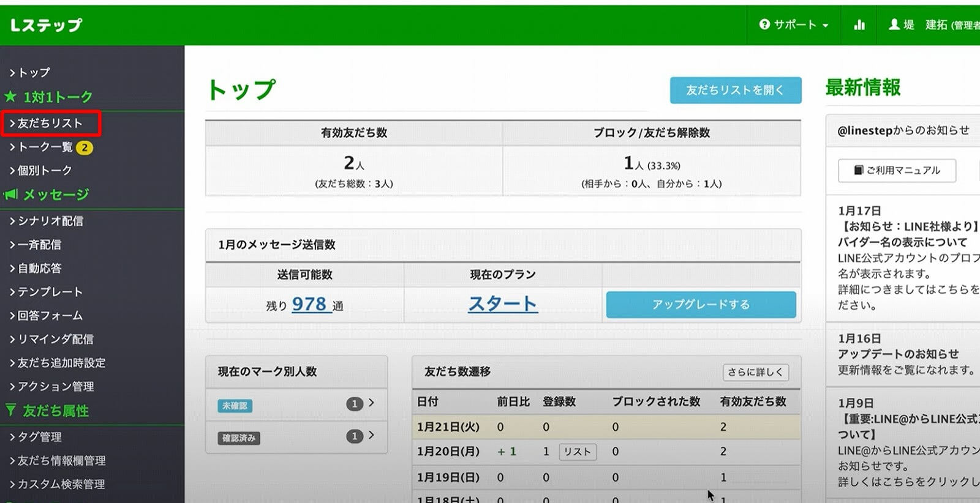Click the 友だち属性 funnel section heading

pos(47,411)
